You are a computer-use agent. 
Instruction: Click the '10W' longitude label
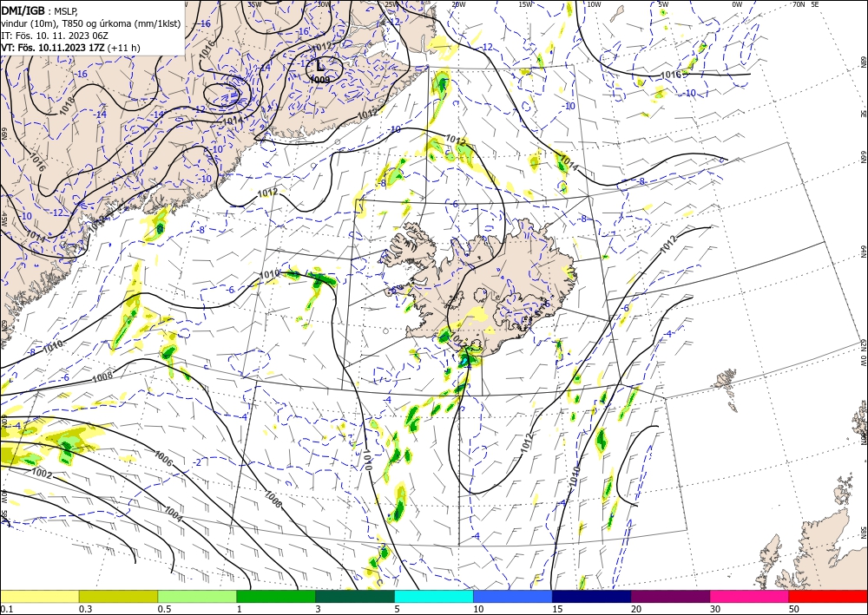click(594, 4)
